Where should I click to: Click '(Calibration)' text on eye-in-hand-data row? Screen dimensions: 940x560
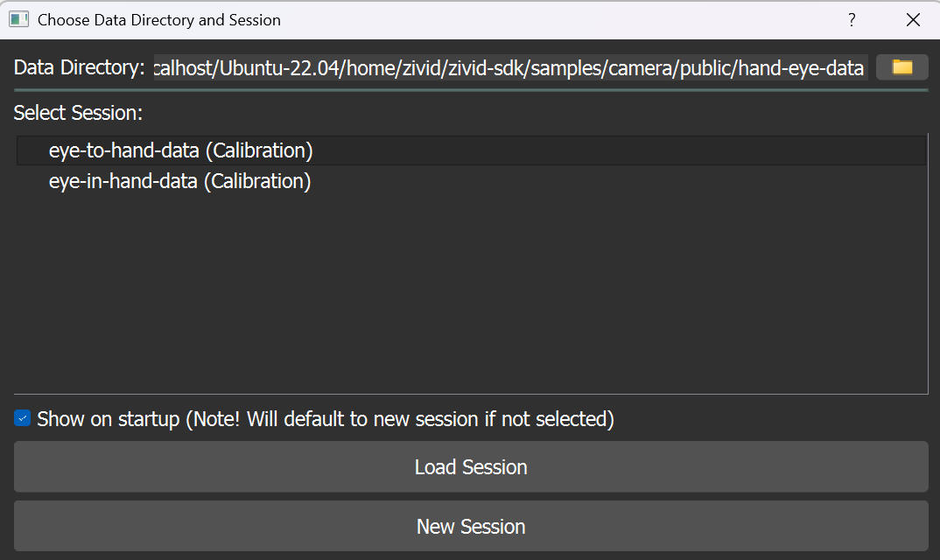coord(257,181)
